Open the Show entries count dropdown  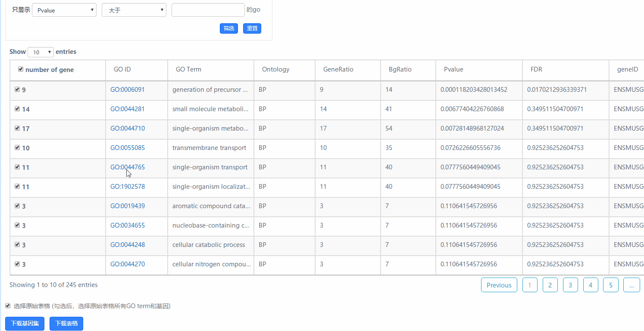[x=41, y=52]
